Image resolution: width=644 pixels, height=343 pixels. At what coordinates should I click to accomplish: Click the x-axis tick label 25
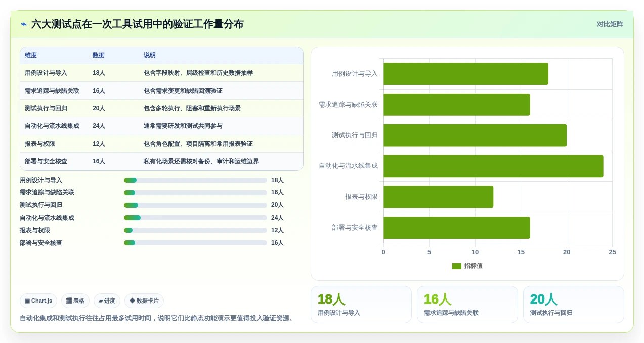[x=612, y=252]
